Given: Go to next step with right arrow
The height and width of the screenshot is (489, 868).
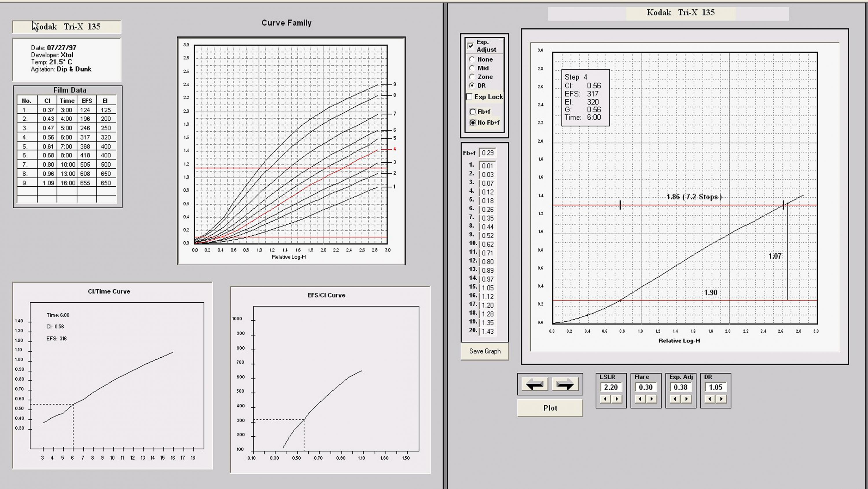Looking at the screenshot, I should click(565, 384).
